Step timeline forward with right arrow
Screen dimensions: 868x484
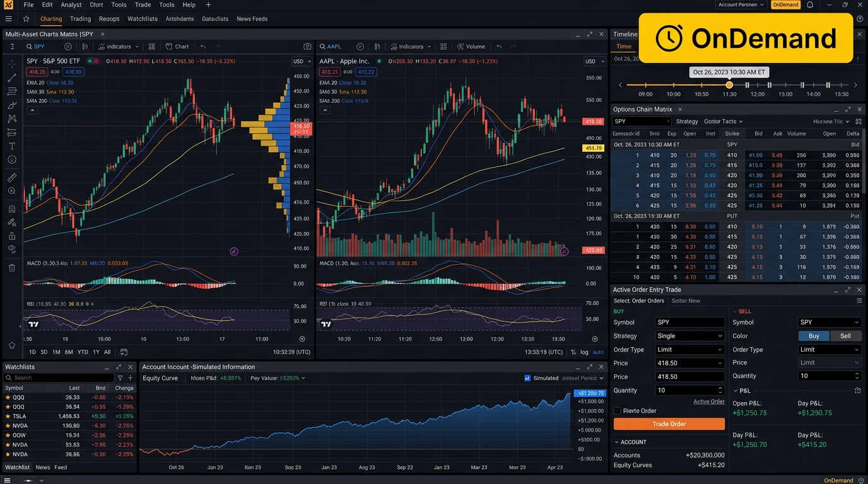pos(855,84)
